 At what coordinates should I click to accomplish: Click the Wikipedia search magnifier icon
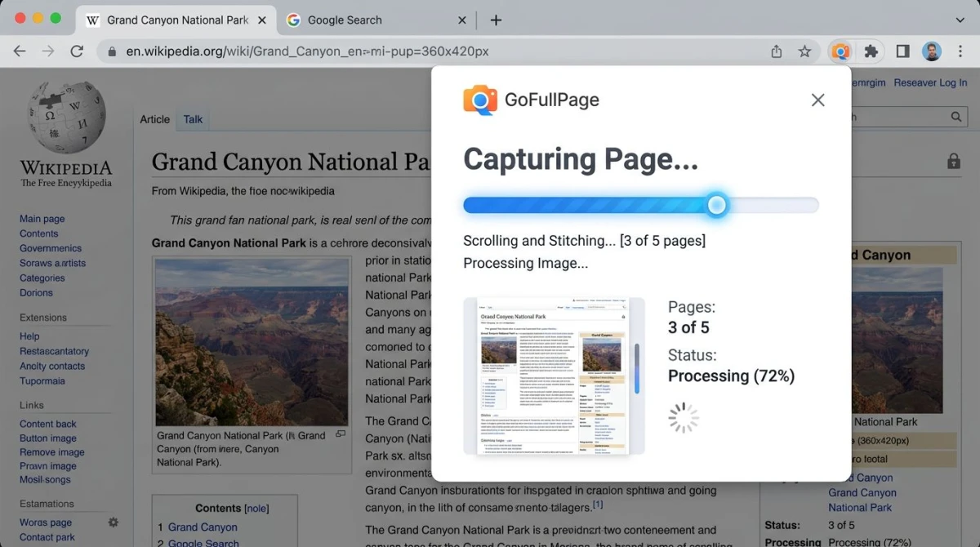click(x=956, y=118)
